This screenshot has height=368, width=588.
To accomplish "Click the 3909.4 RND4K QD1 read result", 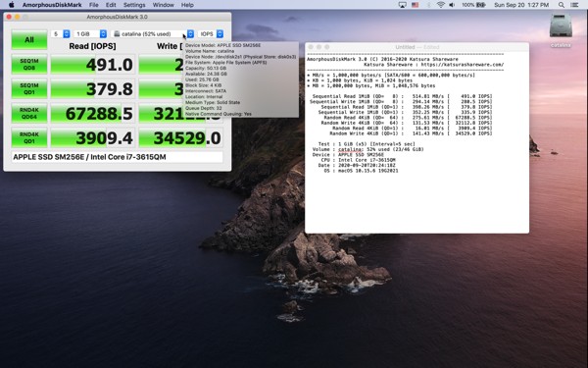I will (x=92, y=137).
